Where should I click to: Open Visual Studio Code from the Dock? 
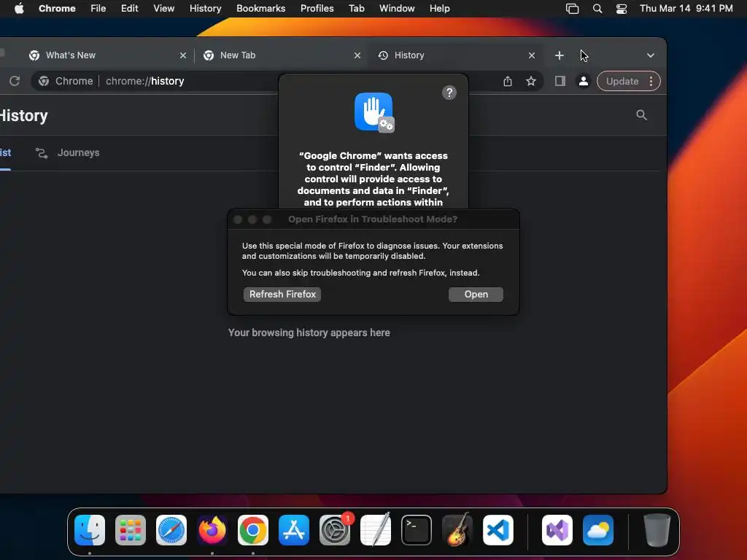coord(498,530)
